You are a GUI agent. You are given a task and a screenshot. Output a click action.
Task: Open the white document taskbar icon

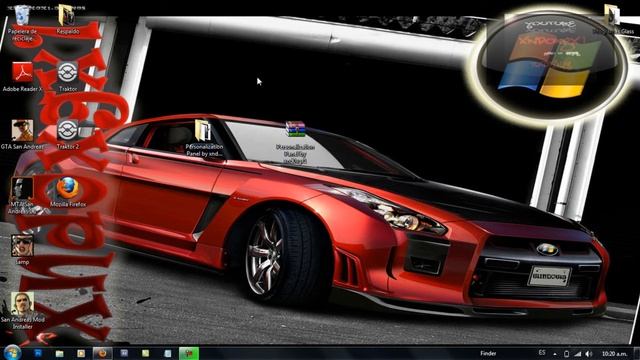click(167, 353)
